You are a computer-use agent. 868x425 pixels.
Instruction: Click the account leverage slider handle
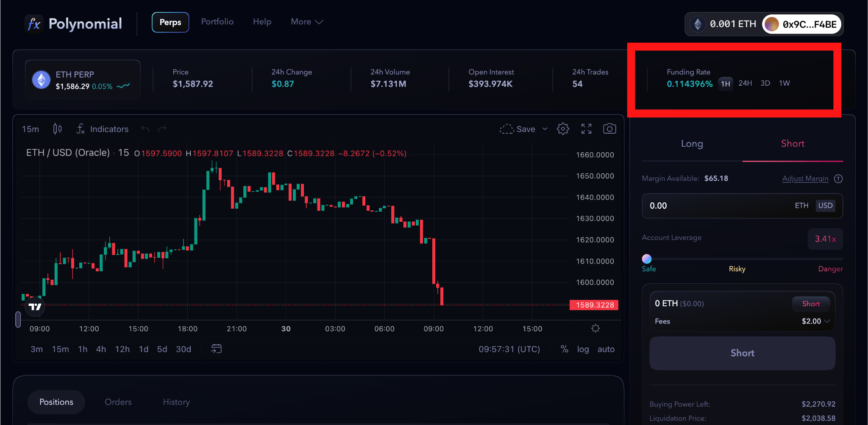pos(647,259)
